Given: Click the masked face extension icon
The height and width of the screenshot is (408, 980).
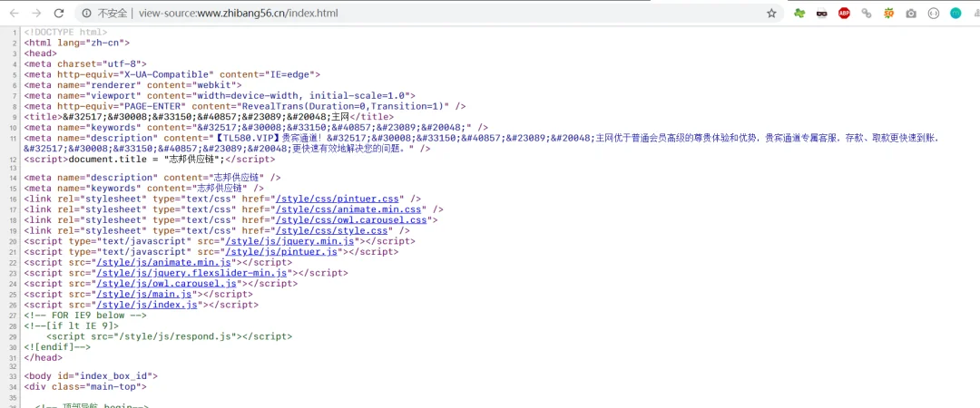Looking at the screenshot, I should pyautogui.click(x=822, y=13).
